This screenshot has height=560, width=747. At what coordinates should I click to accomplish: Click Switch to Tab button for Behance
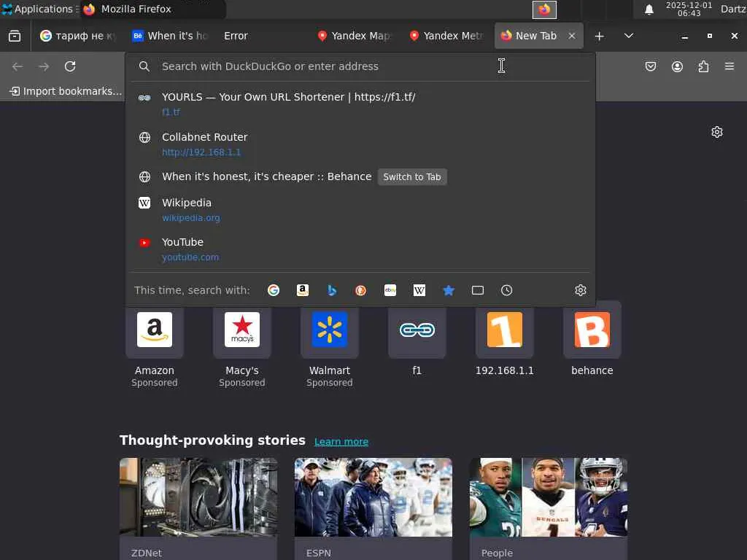pyautogui.click(x=412, y=176)
